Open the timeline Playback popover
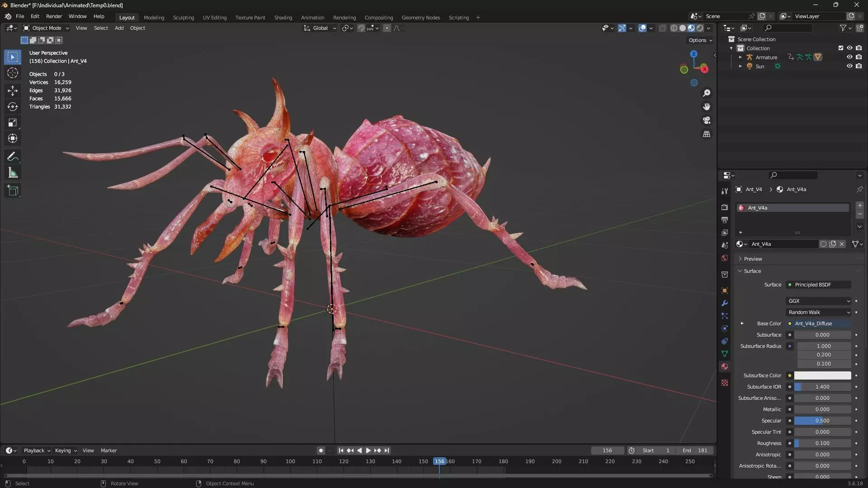This screenshot has width=868, height=488. (37, 450)
